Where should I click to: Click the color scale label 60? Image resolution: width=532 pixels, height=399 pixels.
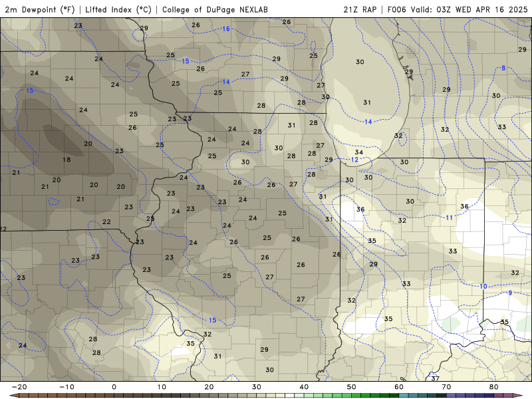click(399, 387)
